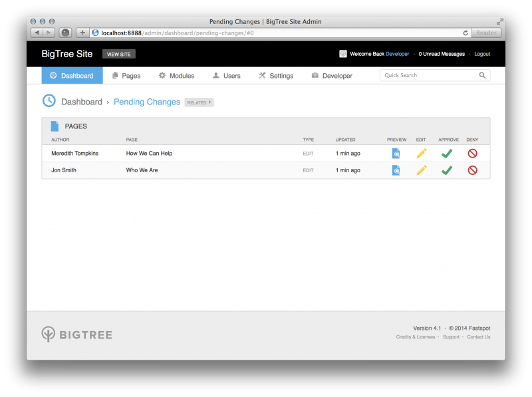This screenshot has width=532, height=397.
Task: Reload the page in the browser
Action: pyautogui.click(x=465, y=33)
